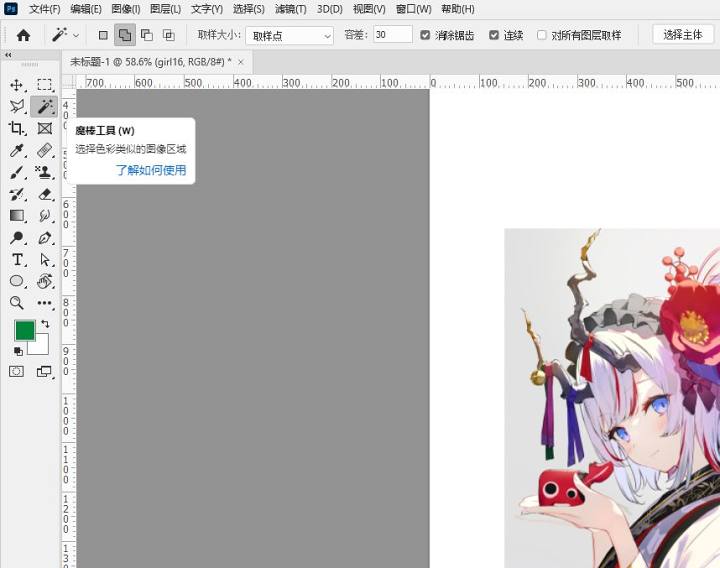The image size is (720, 568).
Task: Change screen mode icon
Action: pyautogui.click(x=44, y=371)
